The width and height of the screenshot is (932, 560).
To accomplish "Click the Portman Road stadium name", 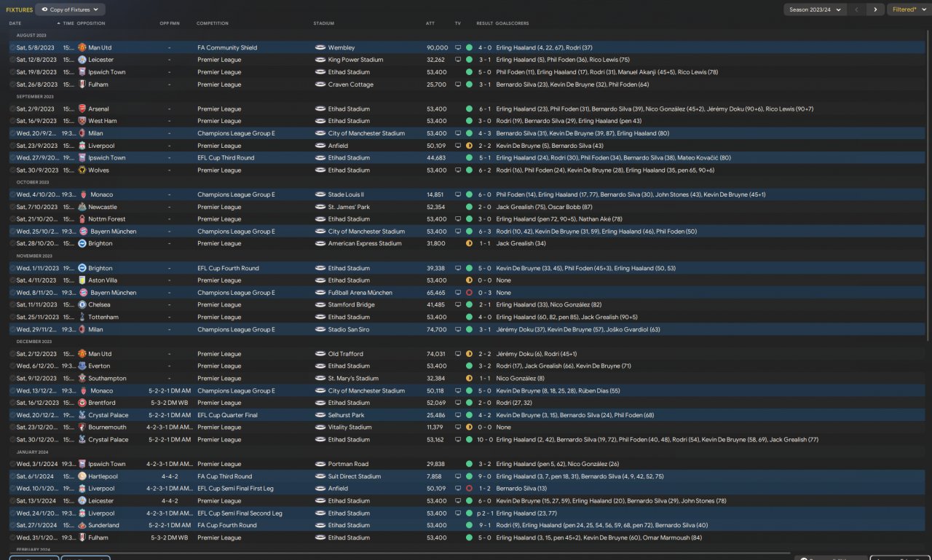I will (348, 464).
